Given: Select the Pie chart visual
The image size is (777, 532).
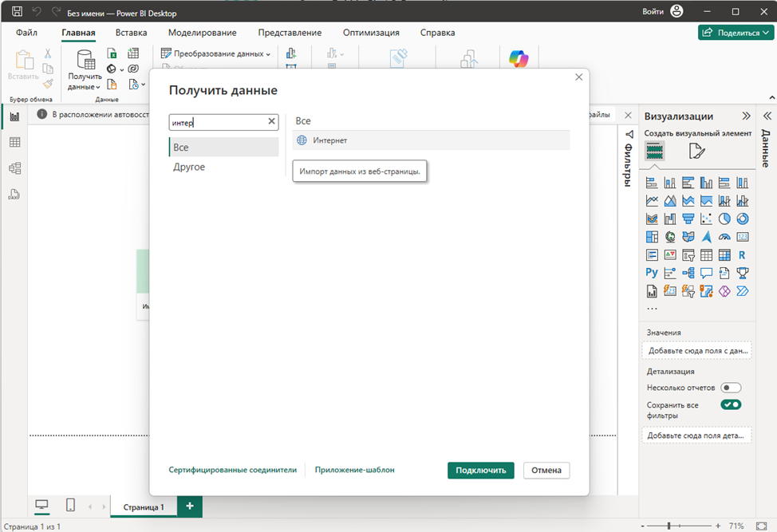Looking at the screenshot, I should point(724,219).
